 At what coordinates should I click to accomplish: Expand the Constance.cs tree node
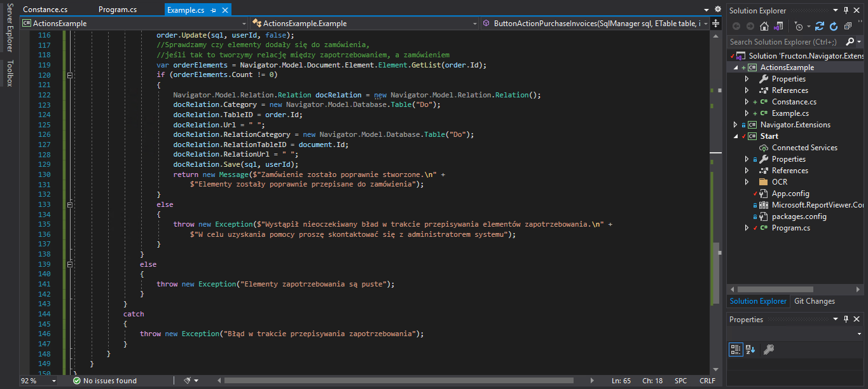pyautogui.click(x=747, y=102)
